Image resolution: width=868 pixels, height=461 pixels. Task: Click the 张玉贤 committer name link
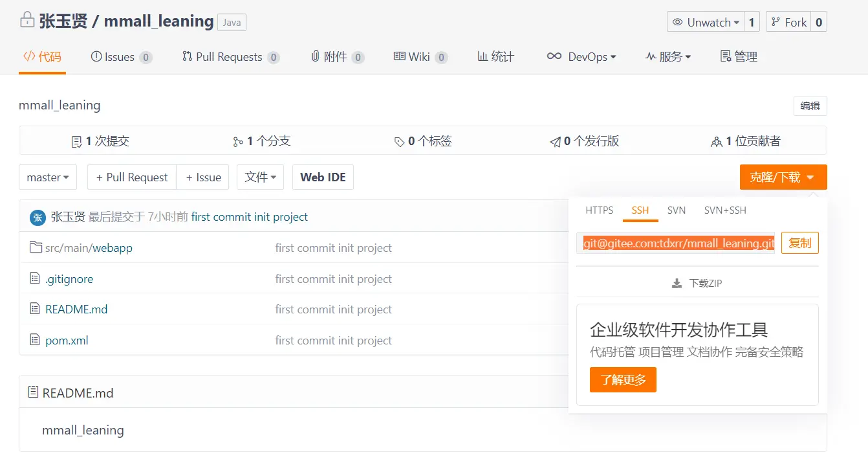[x=68, y=217]
